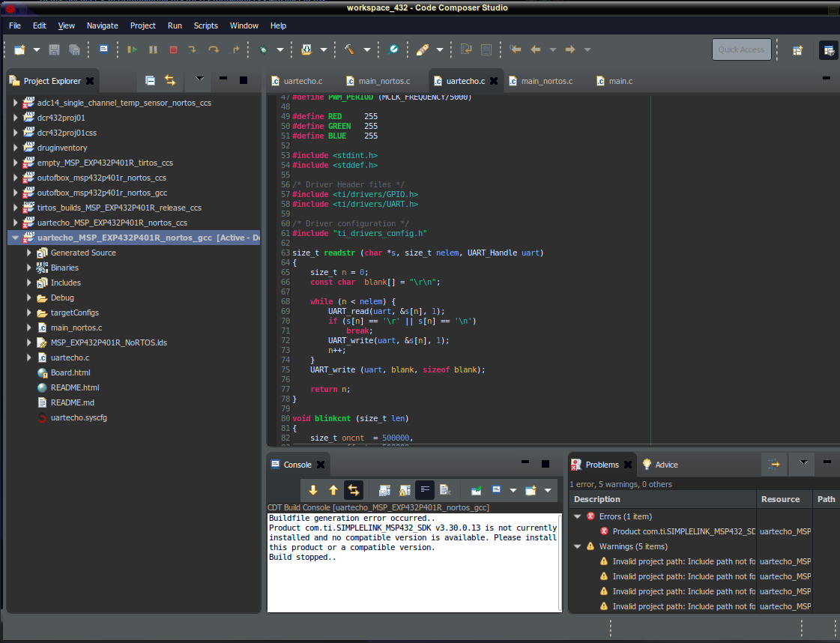Click the Build hammer icon in toolbar
Image resolution: width=840 pixels, height=643 pixels.
pyautogui.click(x=349, y=49)
